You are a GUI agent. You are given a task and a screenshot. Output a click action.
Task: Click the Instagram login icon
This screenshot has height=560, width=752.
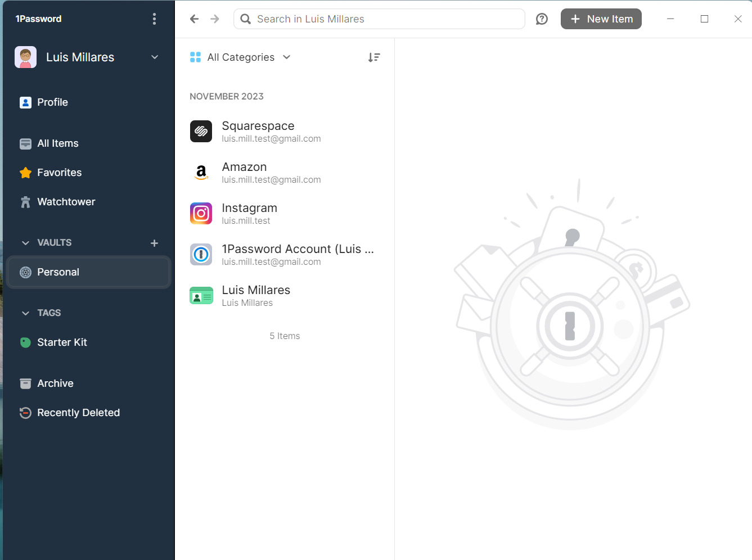tap(201, 214)
